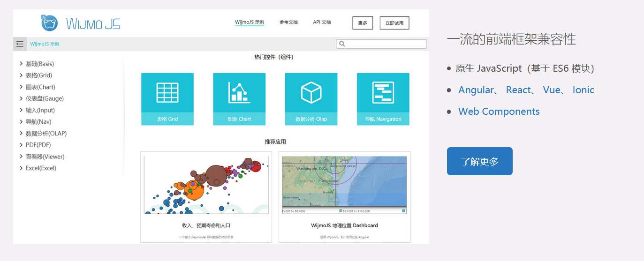The height and width of the screenshot is (261, 644).
Task: Expand the 图表(Chart) chevron
Action: click(x=22, y=87)
